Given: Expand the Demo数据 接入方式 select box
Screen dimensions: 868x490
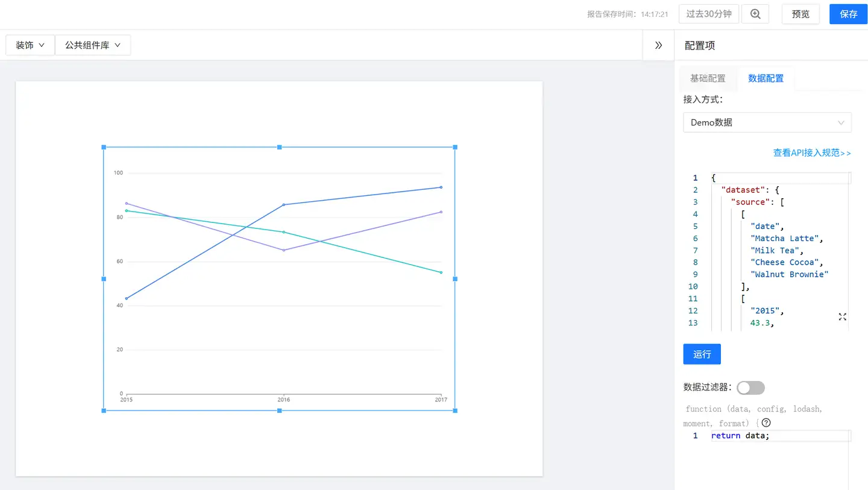Looking at the screenshot, I should 767,122.
